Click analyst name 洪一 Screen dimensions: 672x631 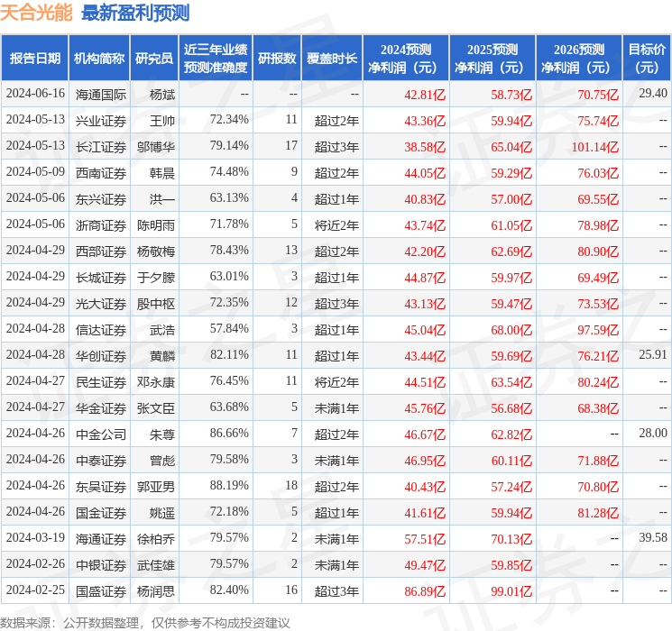click(162, 199)
